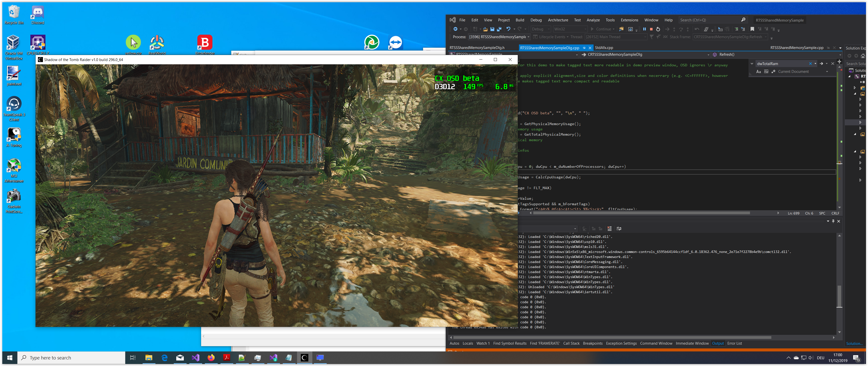Click the Save All toolbar icon
This screenshot has width=868, height=366.
tap(499, 29)
